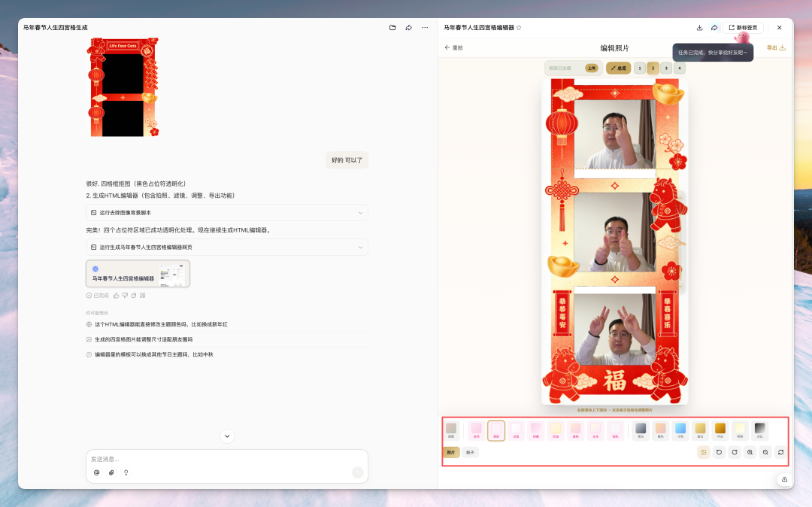Select the rotate counterclockwise icon
The image size is (812, 507).
[719, 452]
